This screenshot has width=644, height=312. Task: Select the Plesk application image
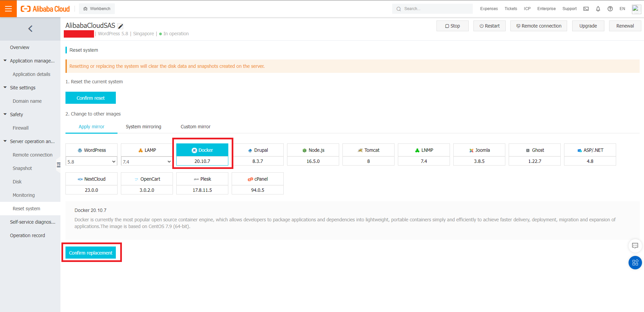tap(202, 183)
